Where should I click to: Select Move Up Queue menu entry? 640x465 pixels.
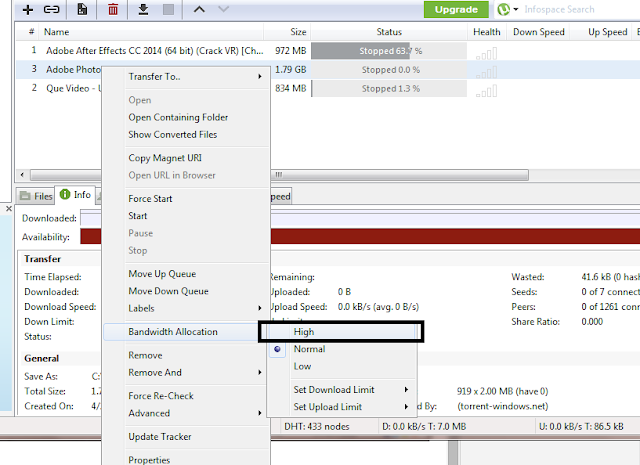pyautogui.click(x=162, y=274)
